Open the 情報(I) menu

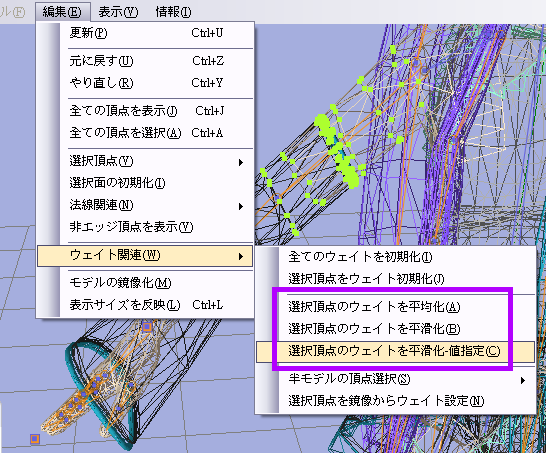173,12
